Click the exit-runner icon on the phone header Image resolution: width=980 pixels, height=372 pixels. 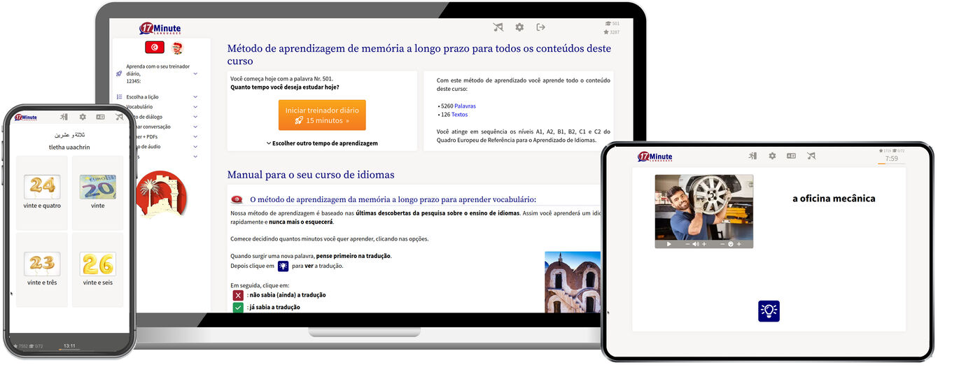click(x=64, y=117)
